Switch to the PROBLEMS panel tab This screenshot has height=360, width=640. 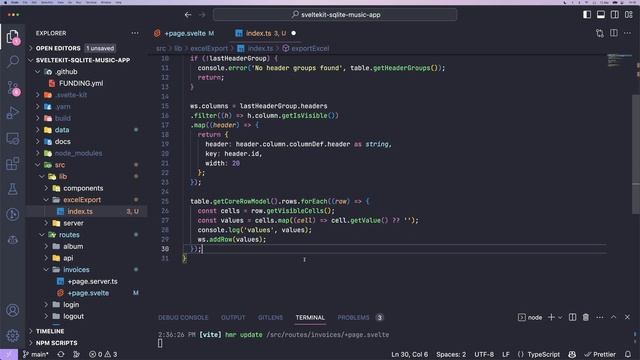353,318
